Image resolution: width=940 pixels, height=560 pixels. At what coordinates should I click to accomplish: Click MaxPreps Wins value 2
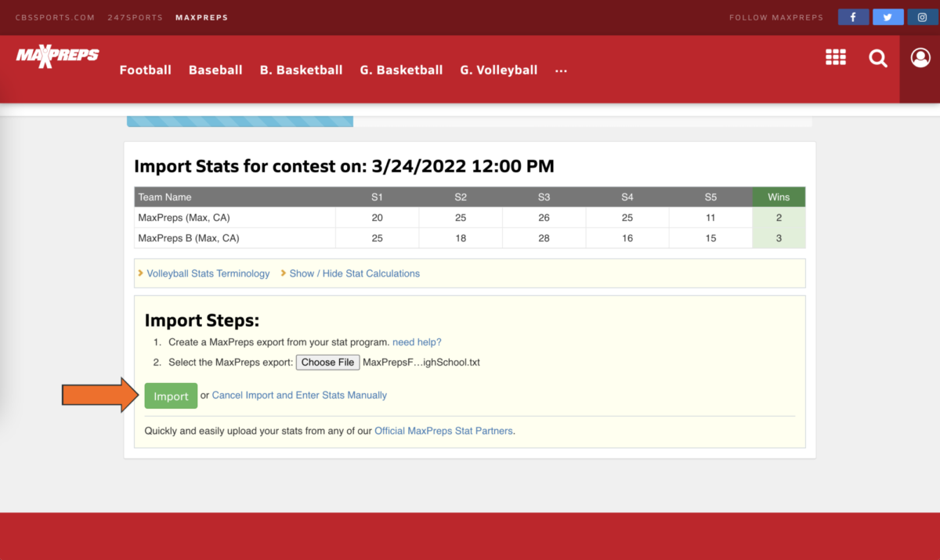(779, 218)
